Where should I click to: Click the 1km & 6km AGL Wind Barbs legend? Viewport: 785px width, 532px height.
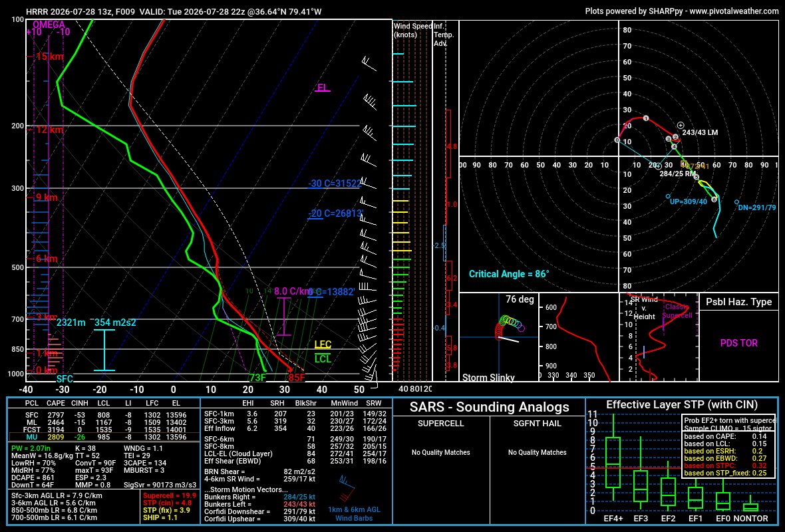point(354,514)
